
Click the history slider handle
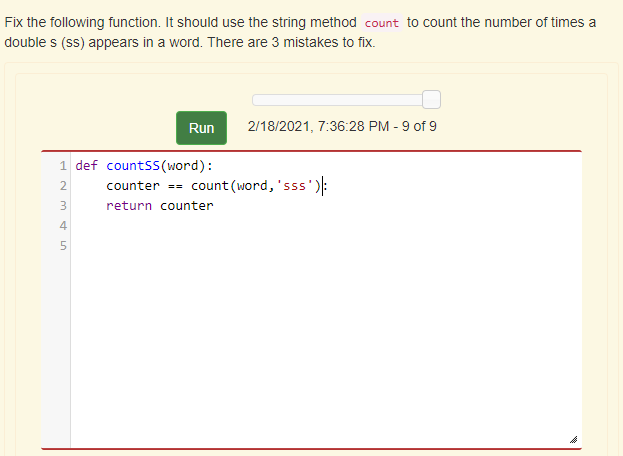coord(431,99)
